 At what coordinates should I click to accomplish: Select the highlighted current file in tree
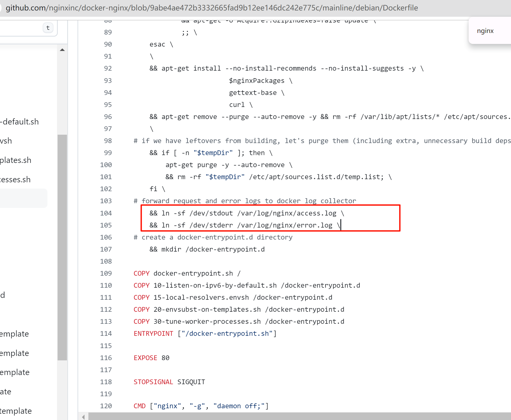pyautogui.click(x=23, y=198)
